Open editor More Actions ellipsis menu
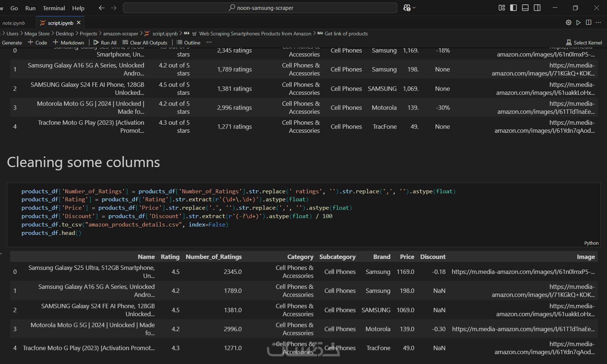Viewport: 607px width, 364px height. point(598,23)
